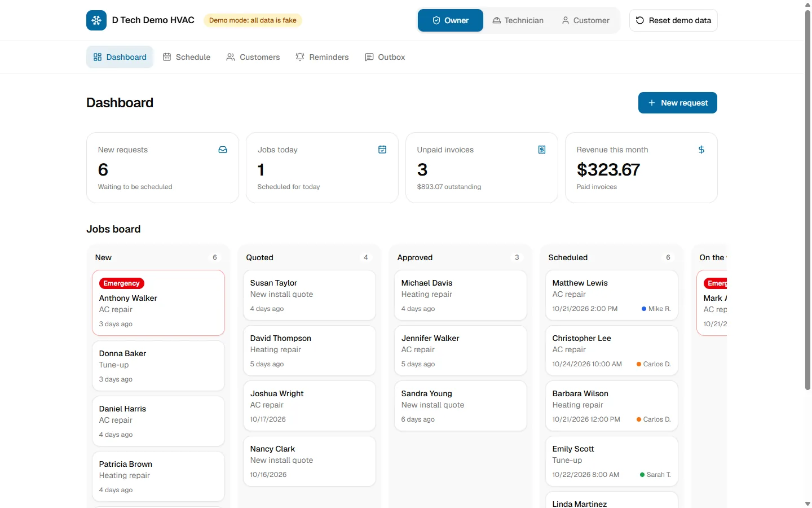Click the 'Demo mode: all data is fake' badge
Screen dimensions: 812x508
pos(253,20)
